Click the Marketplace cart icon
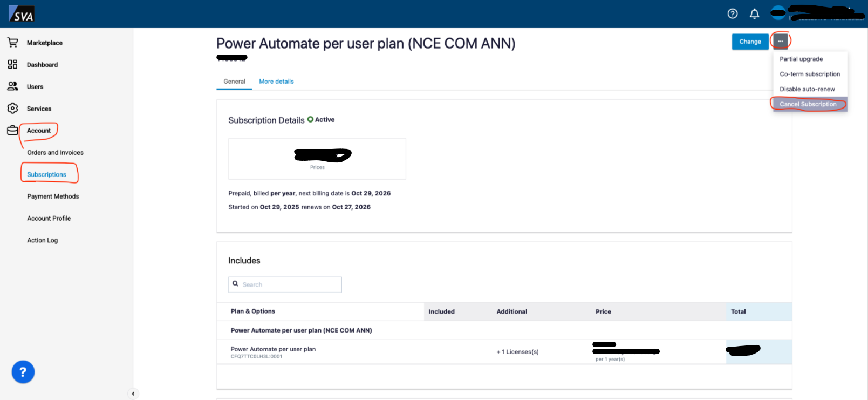The image size is (868, 400). [x=12, y=43]
